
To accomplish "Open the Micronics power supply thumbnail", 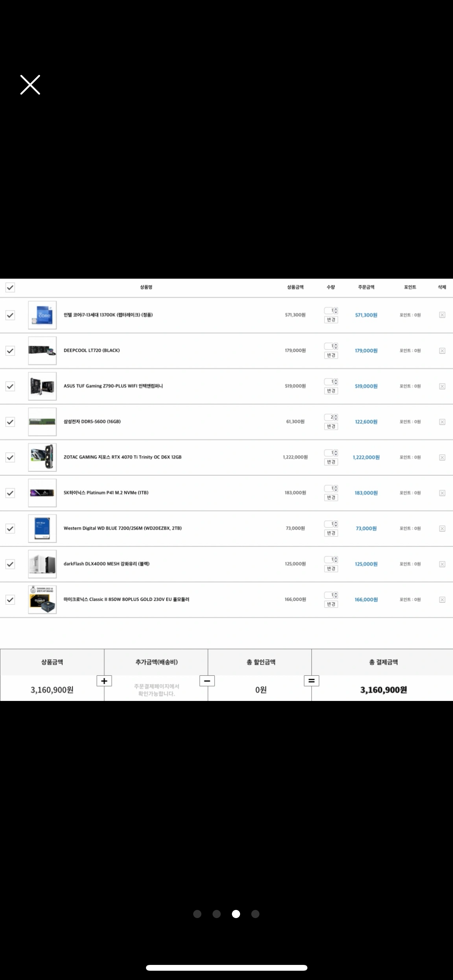I will click(42, 600).
